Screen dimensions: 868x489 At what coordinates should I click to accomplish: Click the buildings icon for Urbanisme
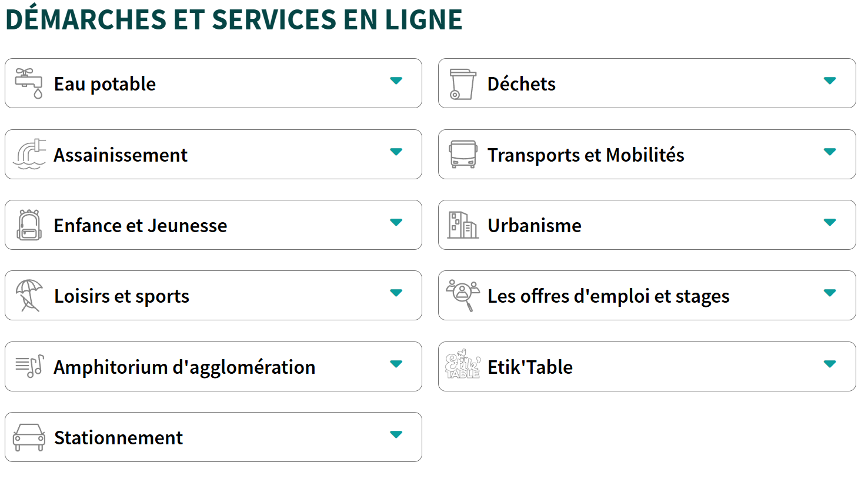[x=463, y=225]
